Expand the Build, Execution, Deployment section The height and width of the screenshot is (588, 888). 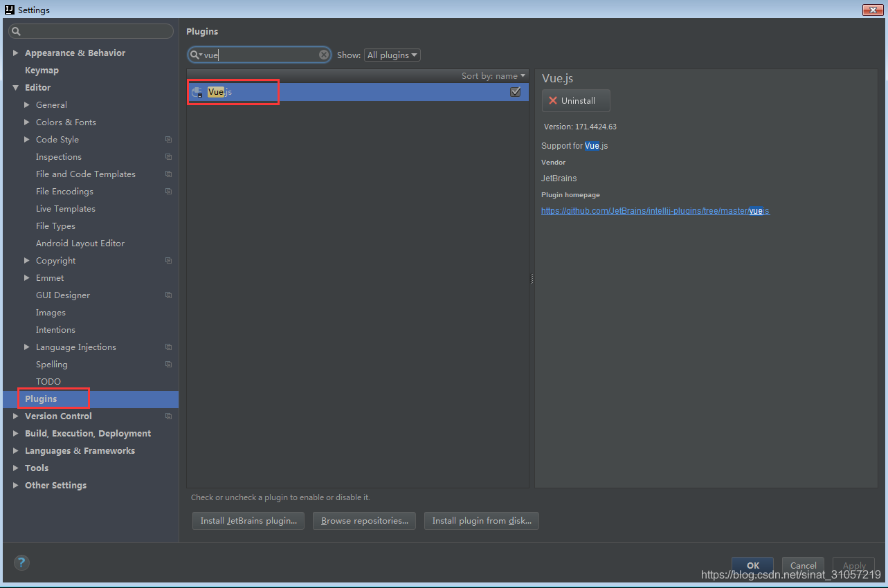coord(16,433)
